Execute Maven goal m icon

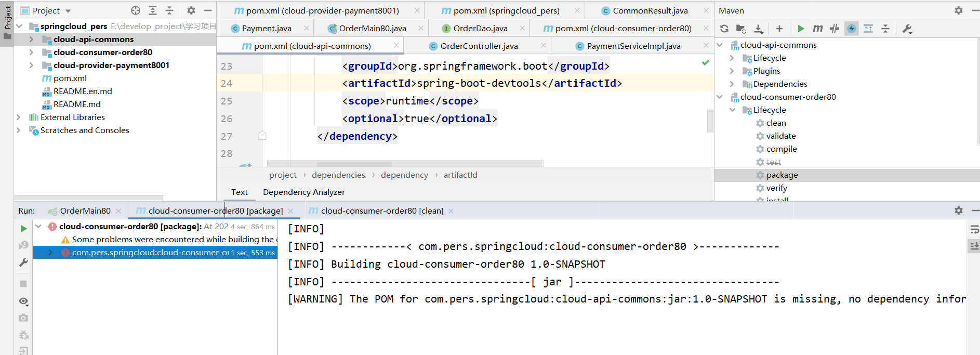point(817,29)
